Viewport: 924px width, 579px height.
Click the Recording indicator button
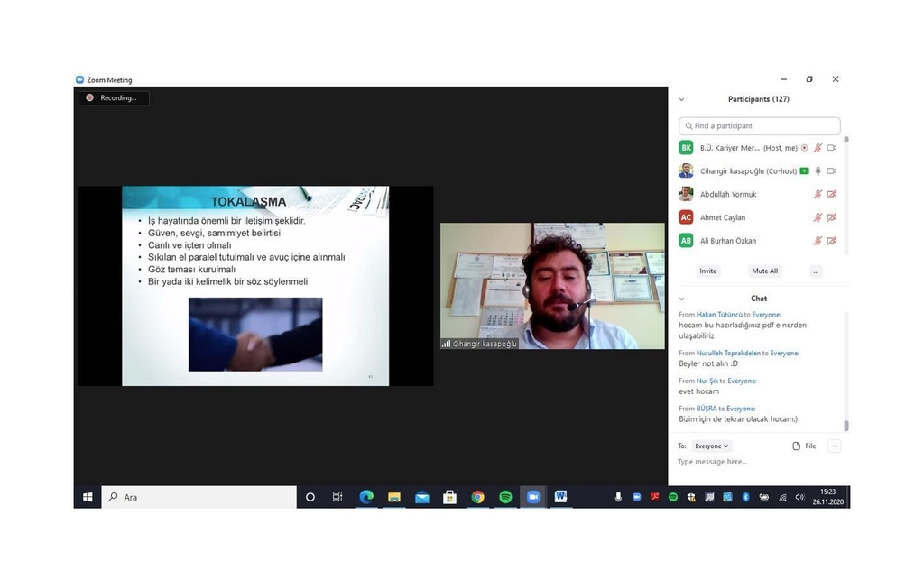coord(114,97)
